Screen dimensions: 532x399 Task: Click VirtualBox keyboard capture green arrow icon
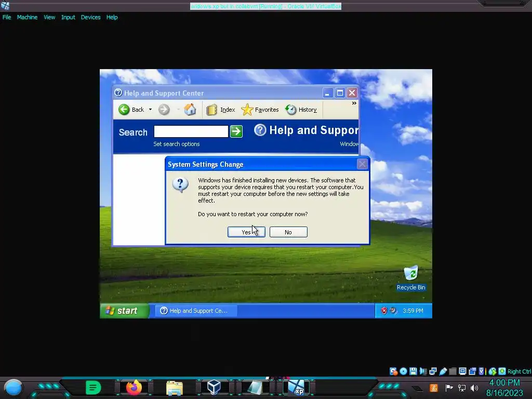click(502, 371)
